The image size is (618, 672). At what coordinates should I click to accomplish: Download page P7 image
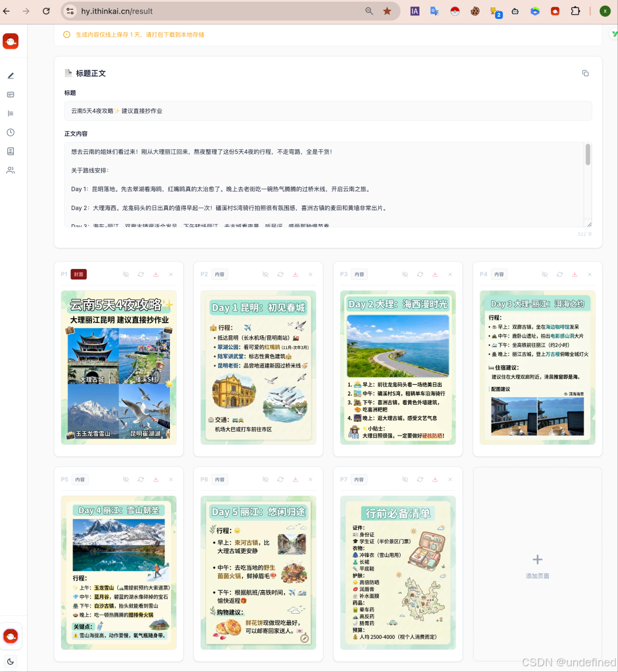coord(435,480)
